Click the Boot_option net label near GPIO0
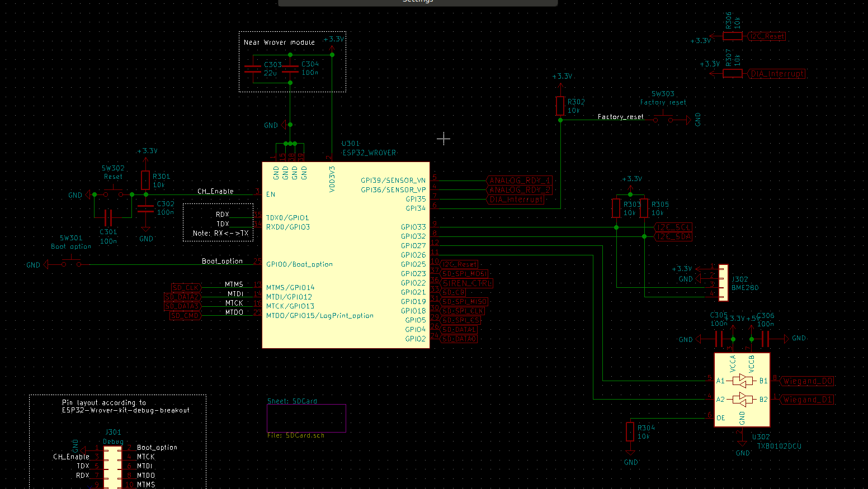The width and height of the screenshot is (868, 489). click(222, 261)
